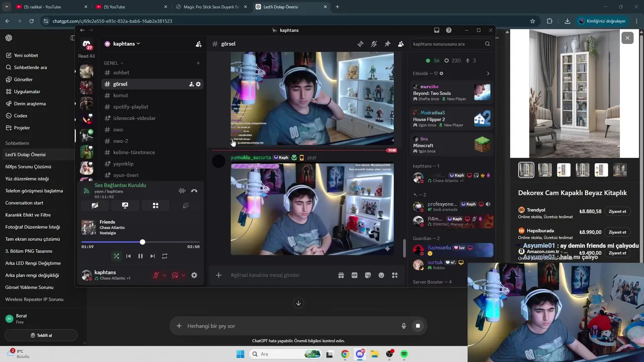Share your screen button in voice panel
Screen dimensions: 644x362
(x=125, y=205)
